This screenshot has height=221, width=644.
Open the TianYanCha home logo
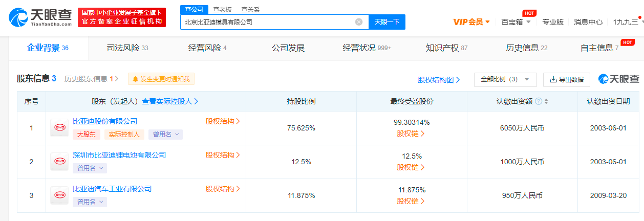pos(40,17)
